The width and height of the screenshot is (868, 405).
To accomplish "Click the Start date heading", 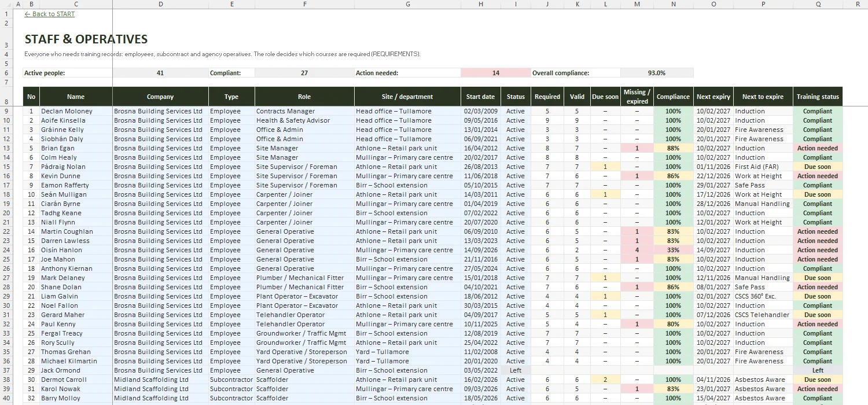I will [481, 97].
